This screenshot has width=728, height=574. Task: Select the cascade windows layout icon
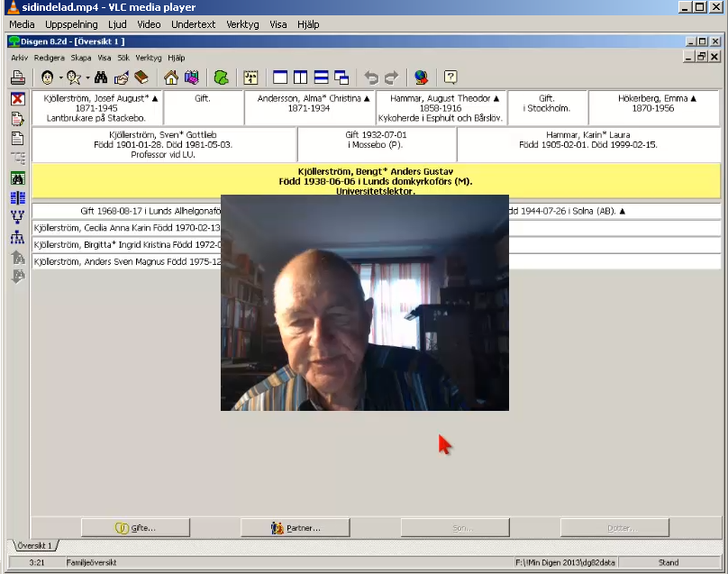pos(341,77)
